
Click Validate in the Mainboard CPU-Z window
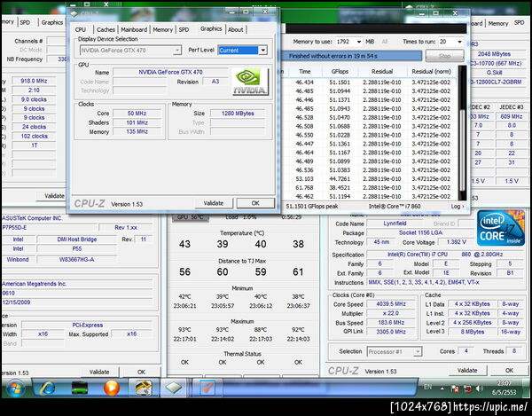click(99, 372)
